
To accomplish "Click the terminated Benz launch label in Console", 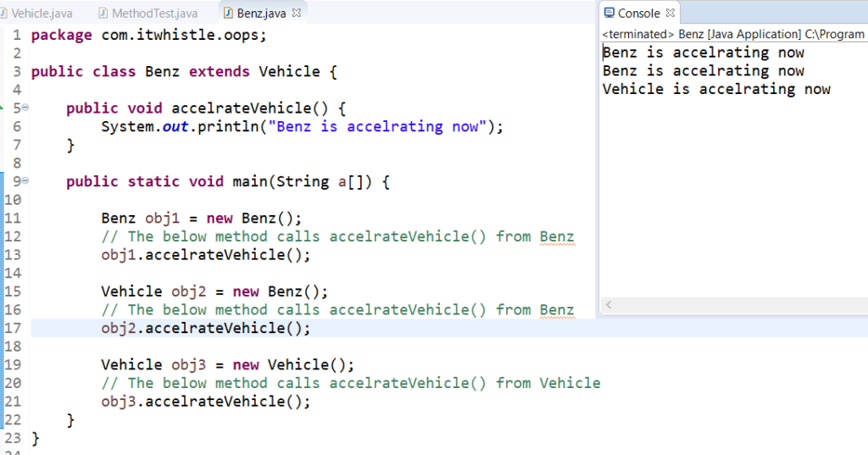I will pyautogui.click(x=732, y=35).
